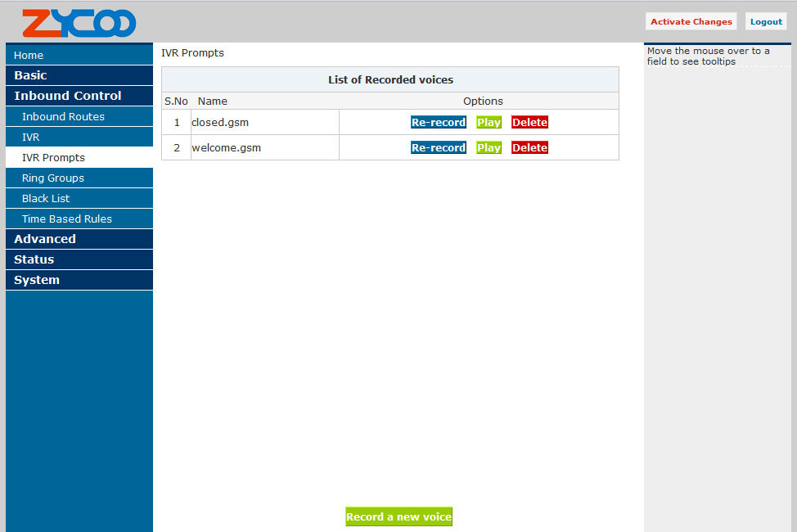Play the welcome.gsm recording

point(489,147)
